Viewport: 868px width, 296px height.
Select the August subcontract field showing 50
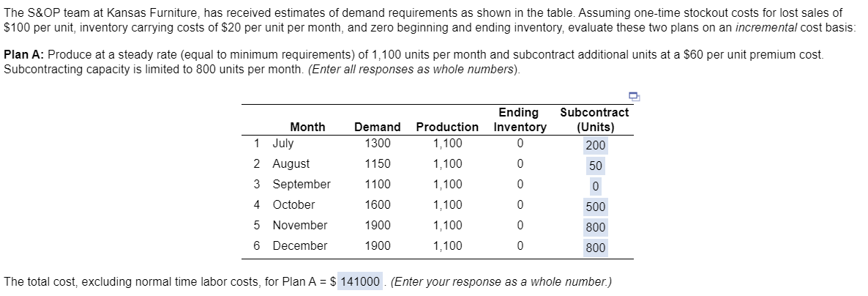pyautogui.click(x=595, y=166)
